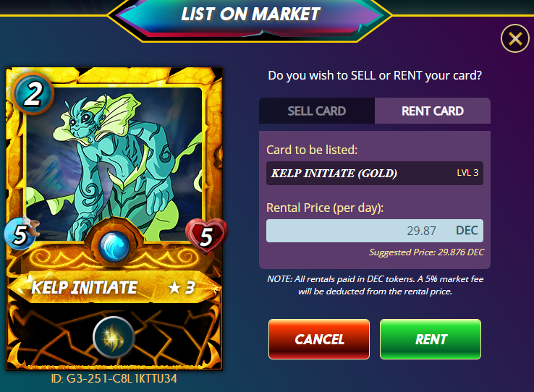Select the RENT CARD tab
Image resolution: width=534 pixels, height=392 pixels.
pyautogui.click(x=433, y=111)
